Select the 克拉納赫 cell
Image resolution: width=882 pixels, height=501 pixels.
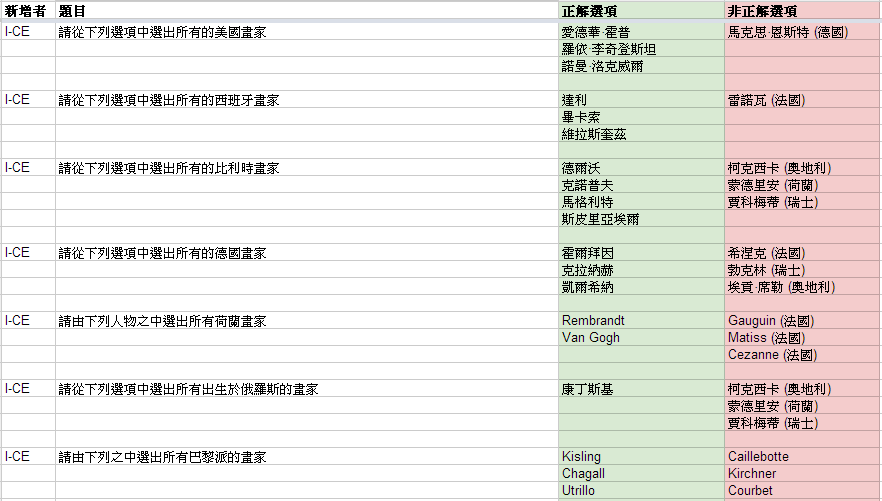(x=641, y=270)
